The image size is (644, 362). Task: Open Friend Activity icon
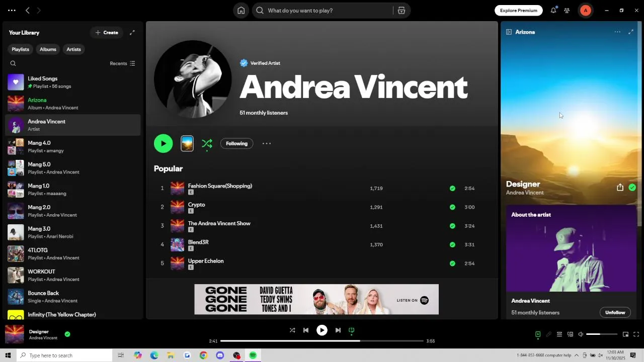[567, 11]
